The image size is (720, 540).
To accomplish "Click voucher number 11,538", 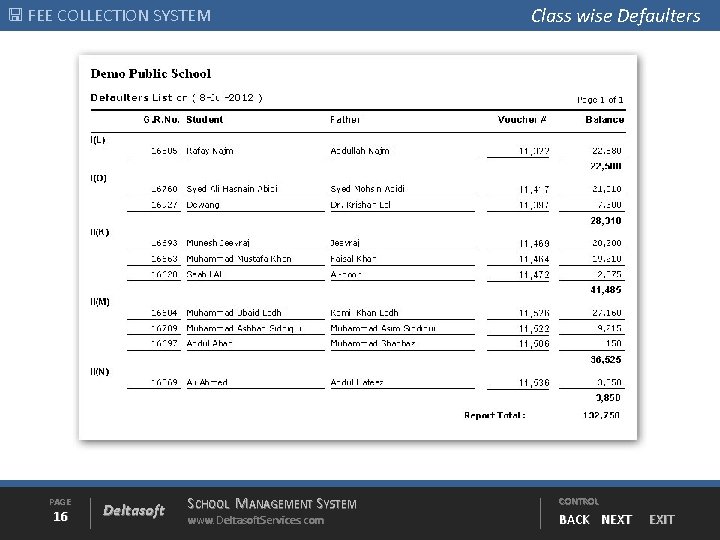I will coord(534,382).
